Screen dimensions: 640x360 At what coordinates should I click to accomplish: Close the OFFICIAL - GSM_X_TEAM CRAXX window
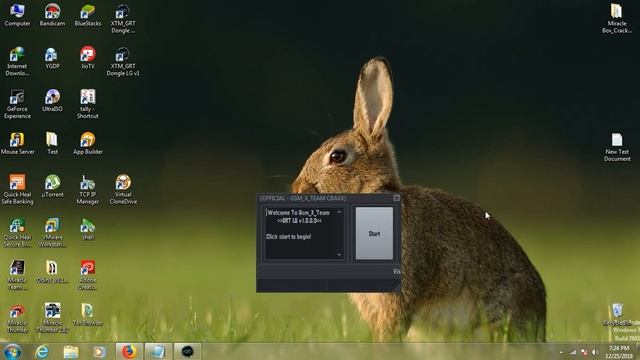coord(396,198)
